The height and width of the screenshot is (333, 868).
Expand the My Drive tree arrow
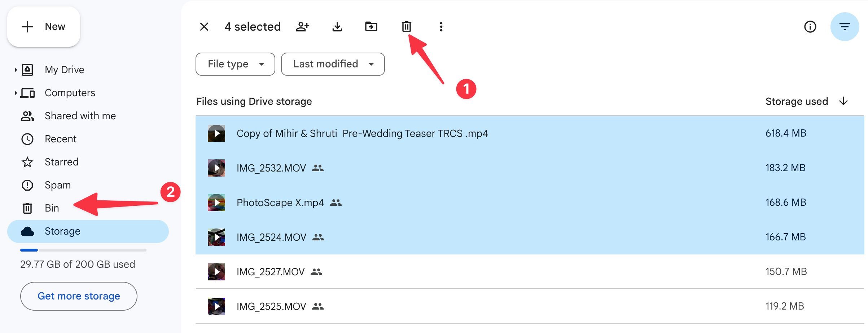[16, 70]
